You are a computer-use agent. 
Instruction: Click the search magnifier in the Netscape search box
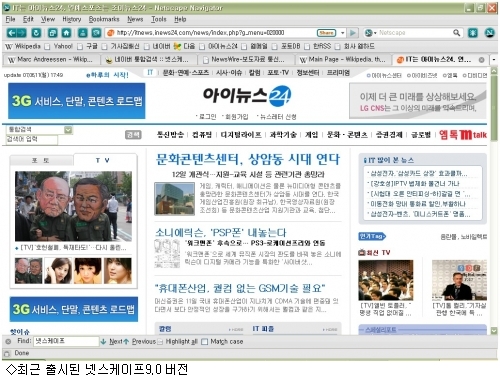click(456, 33)
